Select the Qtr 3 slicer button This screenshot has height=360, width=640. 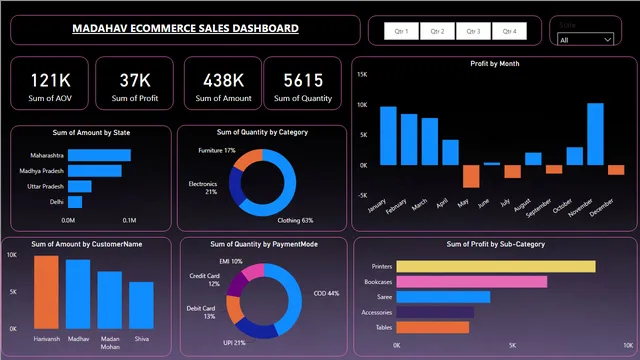point(473,31)
